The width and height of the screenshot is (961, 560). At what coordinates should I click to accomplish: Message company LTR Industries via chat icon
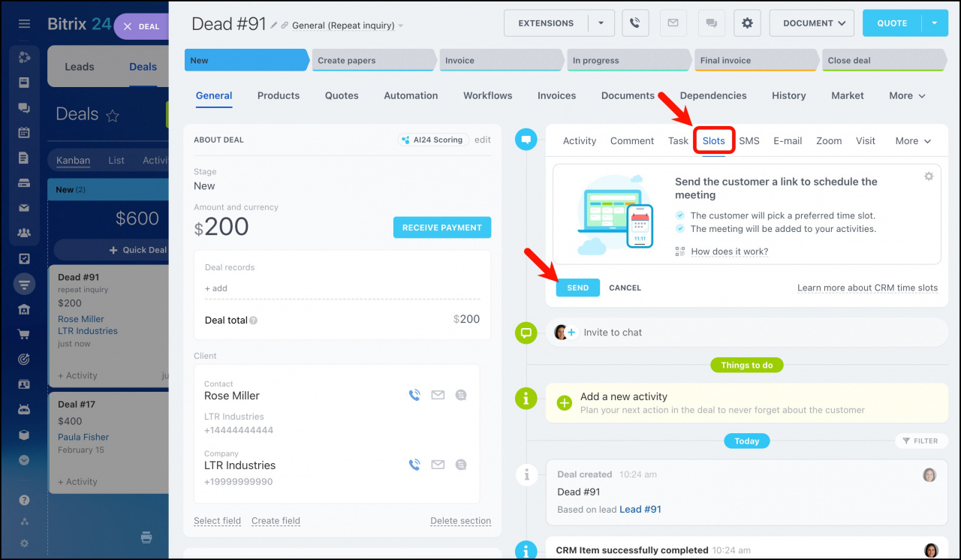(461, 465)
